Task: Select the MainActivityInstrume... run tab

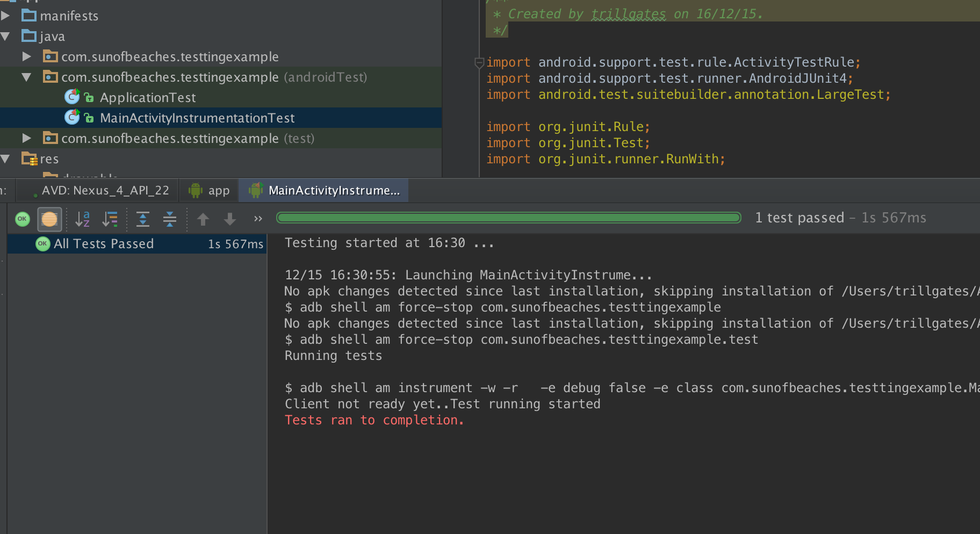Action: tap(324, 191)
